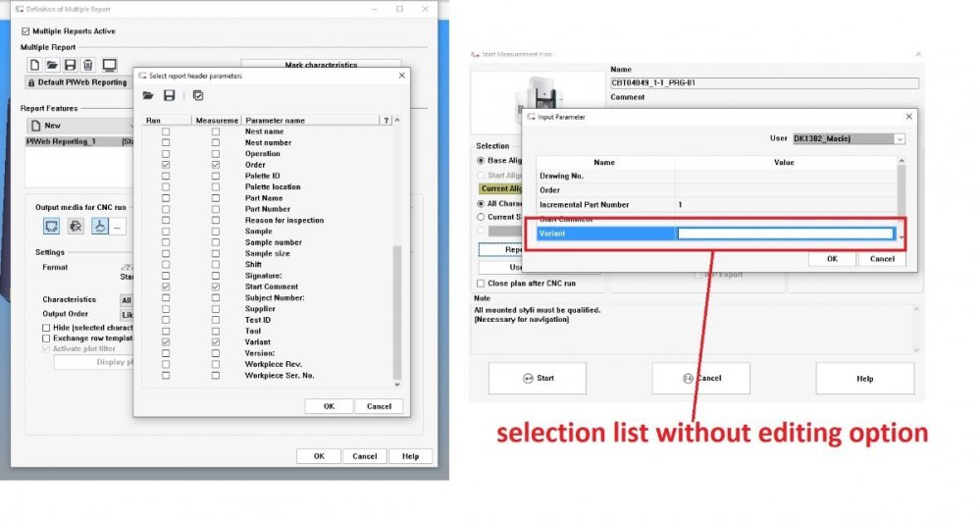This screenshot has height=522, width=980.
Task: Click Drawing No. value cell
Action: tap(786, 176)
